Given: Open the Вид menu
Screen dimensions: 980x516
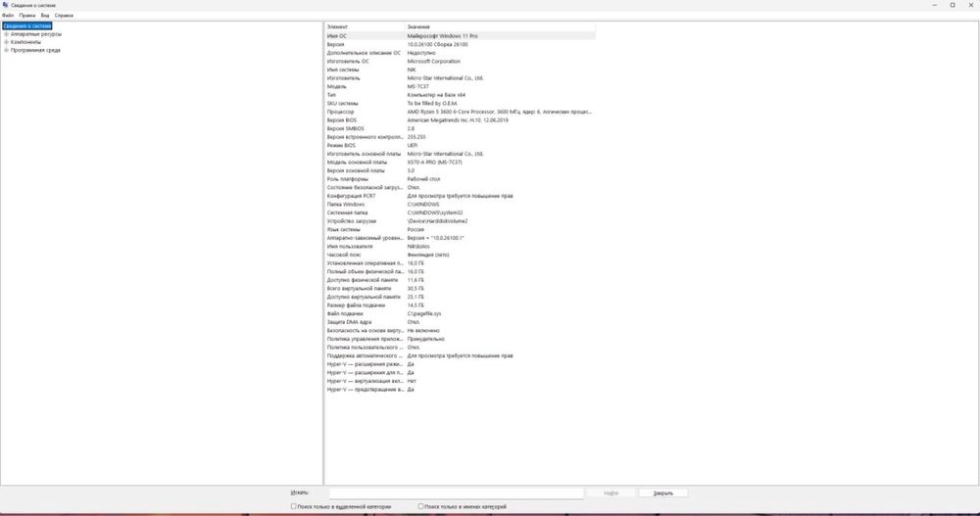Looking at the screenshot, I should (45, 15).
